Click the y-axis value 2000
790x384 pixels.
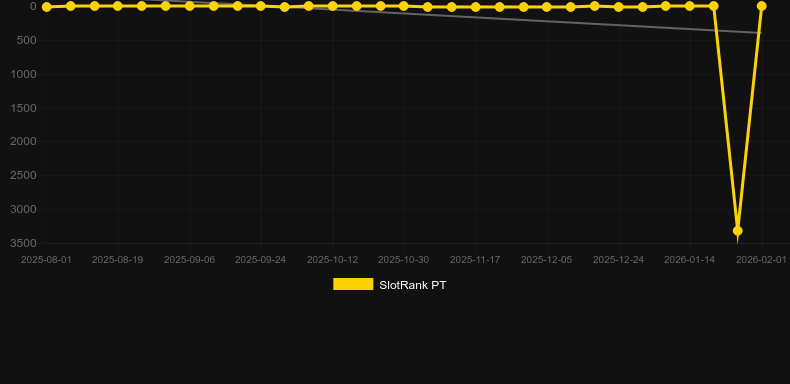point(24,142)
